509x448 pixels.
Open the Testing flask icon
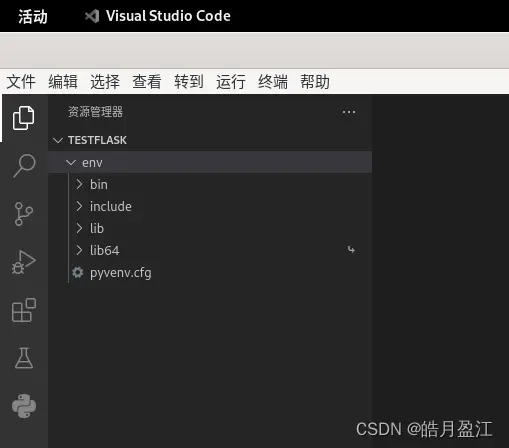pos(24,358)
